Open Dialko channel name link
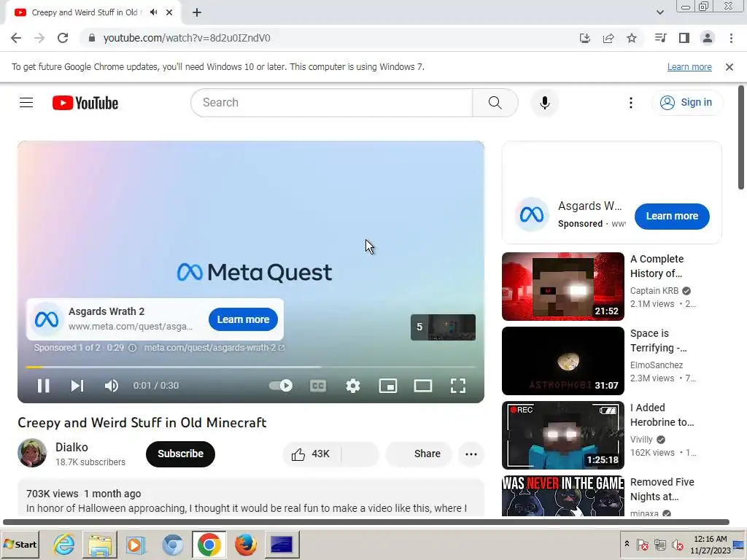747x560 pixels. coord(71,447)
